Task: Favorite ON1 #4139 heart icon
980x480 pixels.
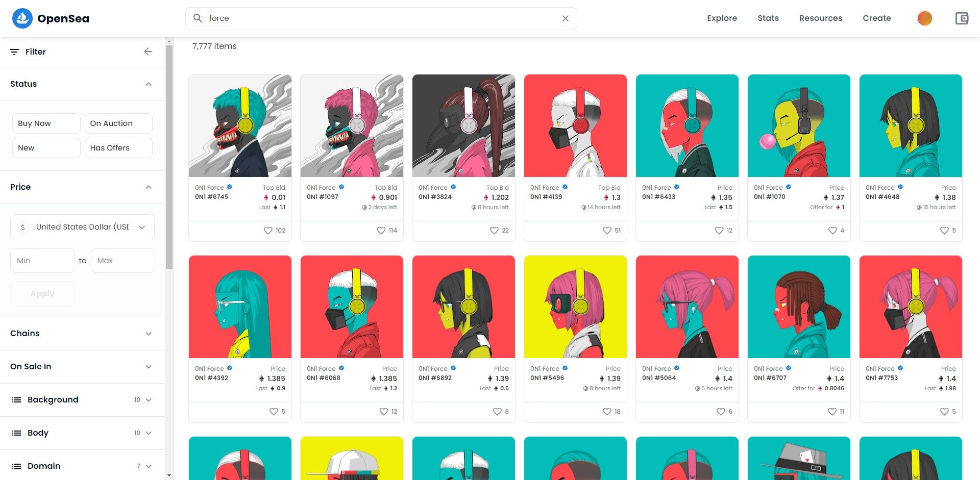Action: tap(607, 231)
